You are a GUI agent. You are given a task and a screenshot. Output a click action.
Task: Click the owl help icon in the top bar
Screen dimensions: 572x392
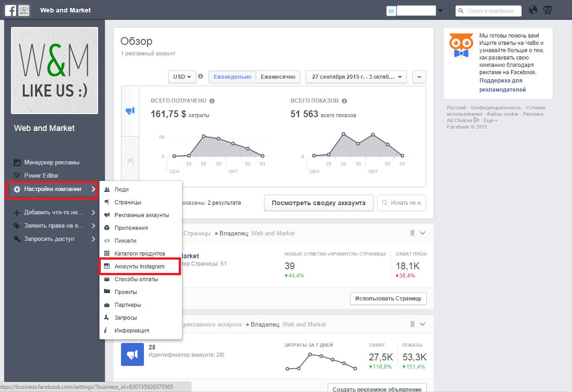point(548,10)
